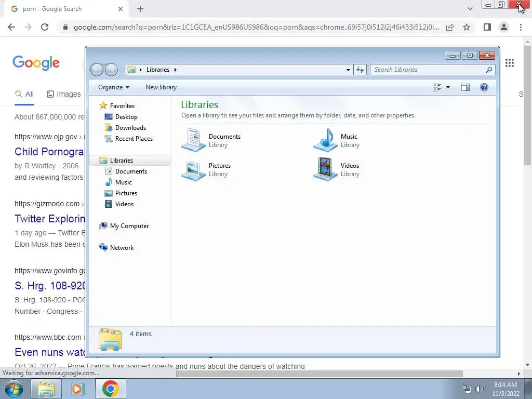The image size is (532, 399).
Task: Select Pictures under Libraries in the sidebar
Action: (126, 193)
